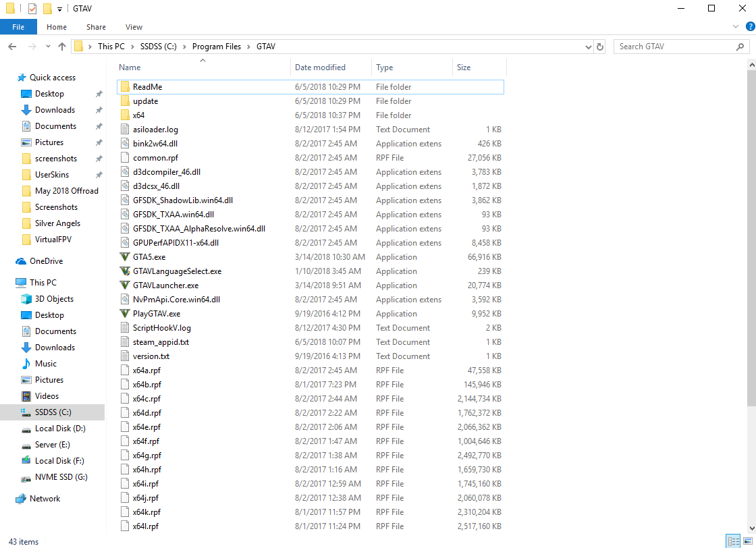
Task: Go up one level to Program Files
Action: tap(61, 47)
